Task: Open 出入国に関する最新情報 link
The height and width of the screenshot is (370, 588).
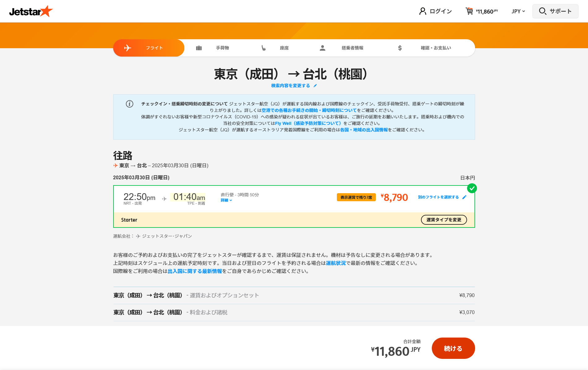Action: pyautogui.click(x=195, y=271)
